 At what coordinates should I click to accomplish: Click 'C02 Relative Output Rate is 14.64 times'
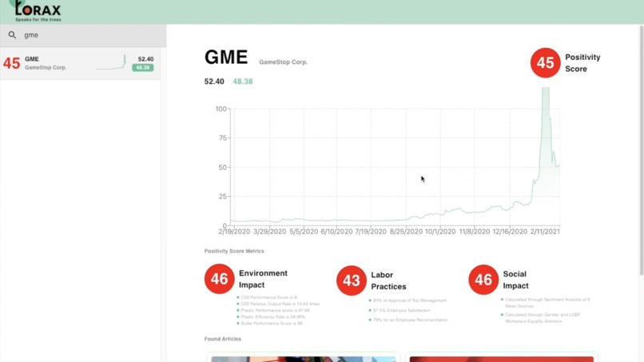click(x=280, y=304)
